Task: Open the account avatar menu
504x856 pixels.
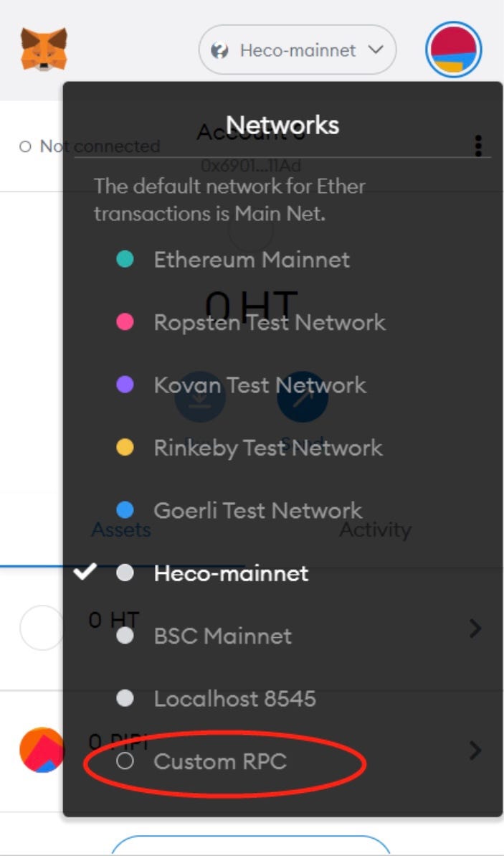Action: (x=454, y=50)
